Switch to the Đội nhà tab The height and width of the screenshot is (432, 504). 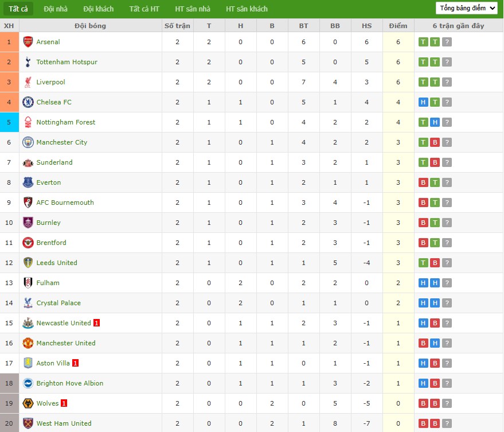click(55, 9)
